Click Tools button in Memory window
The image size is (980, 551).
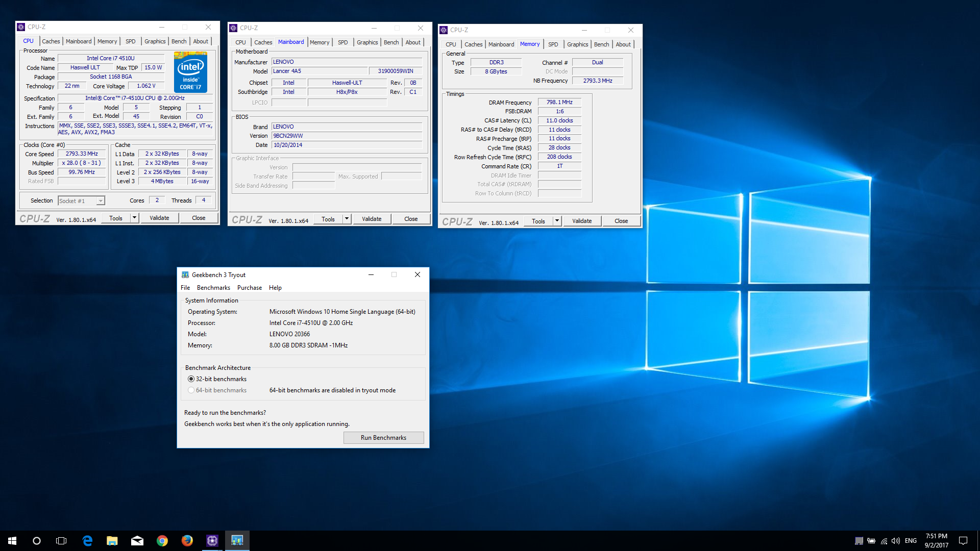coord(538,221)
